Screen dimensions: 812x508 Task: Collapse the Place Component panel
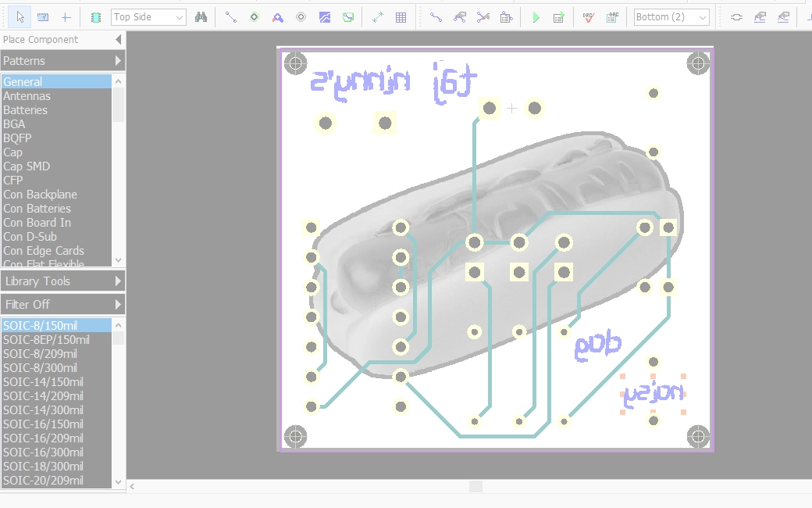click(x=118, y=39)
